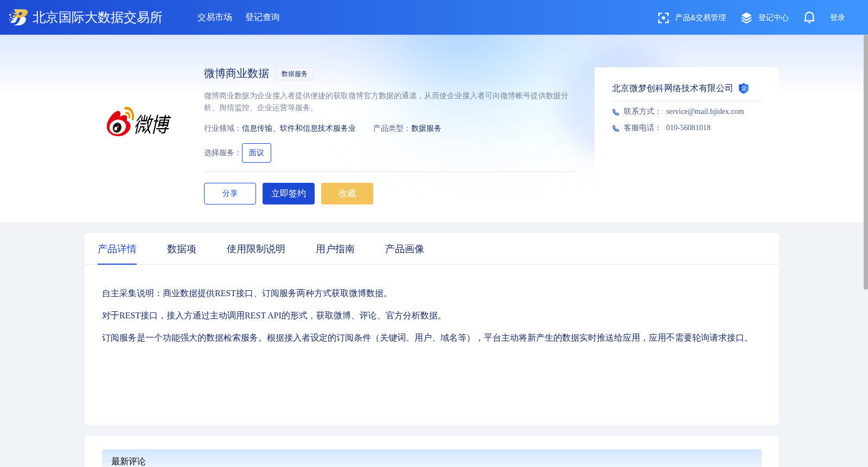
Task: Click the 产品类型 value 数据服务
Action: (x=426, y=129)
